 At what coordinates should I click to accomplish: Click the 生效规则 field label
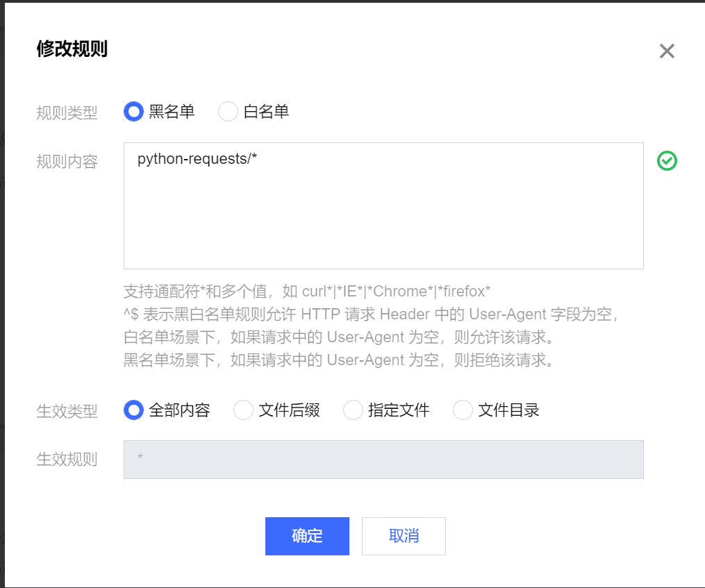point(67,460)
